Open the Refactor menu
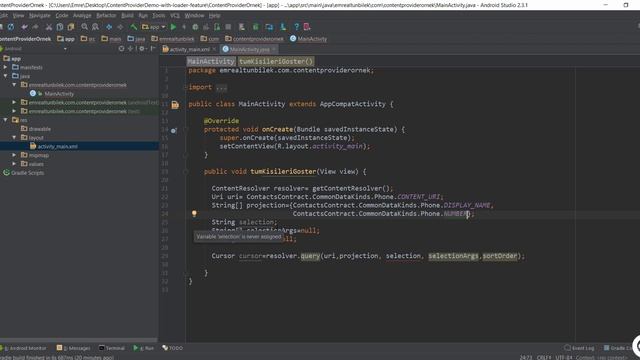Image resolution: width=640 pixels, height=360 pixels. tap(106, 16)
